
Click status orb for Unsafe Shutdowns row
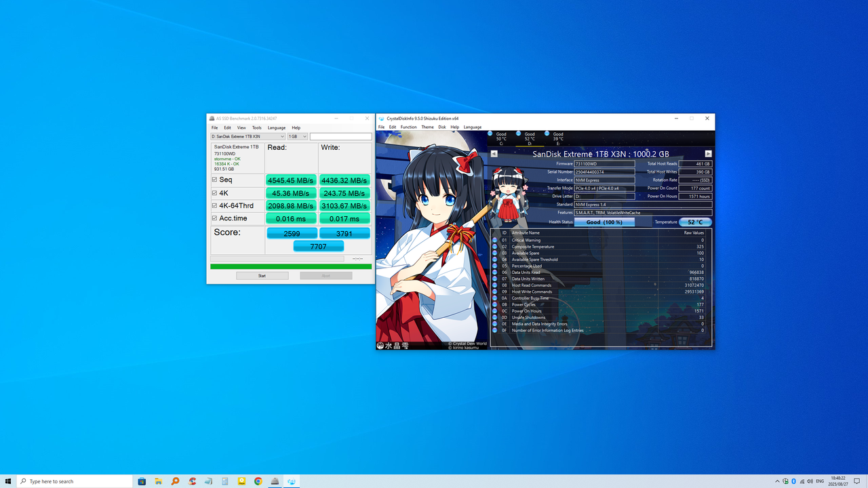click(494, 317)
